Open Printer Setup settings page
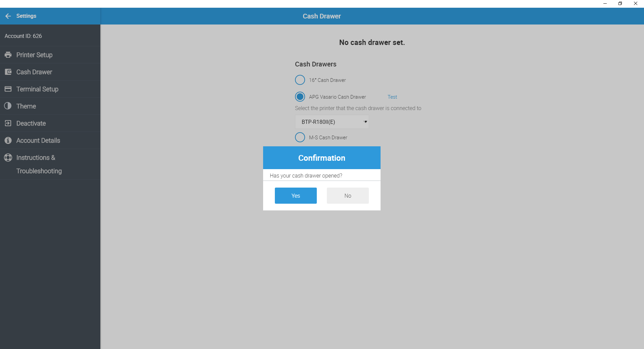 (50, 55)
